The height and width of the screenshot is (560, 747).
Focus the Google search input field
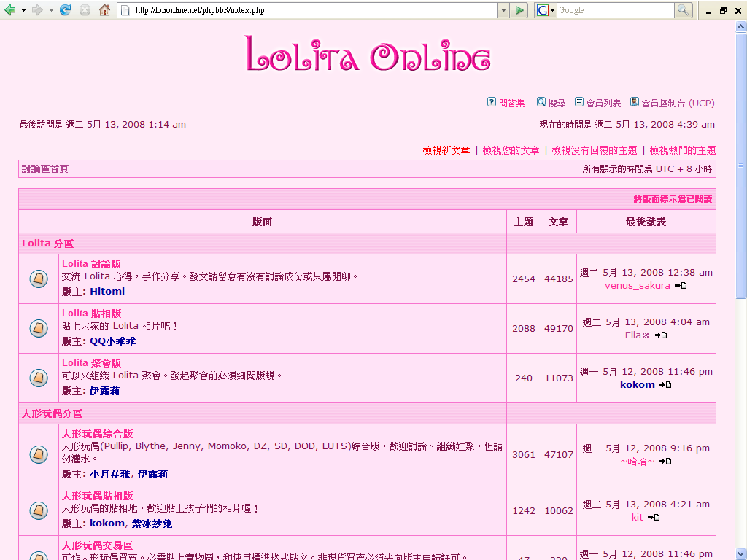coord(615,10)
